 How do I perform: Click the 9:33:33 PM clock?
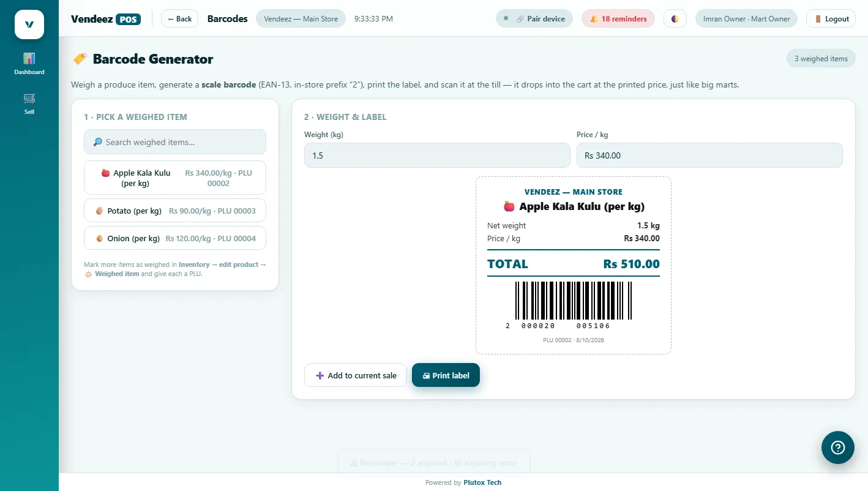coord(373,19)
